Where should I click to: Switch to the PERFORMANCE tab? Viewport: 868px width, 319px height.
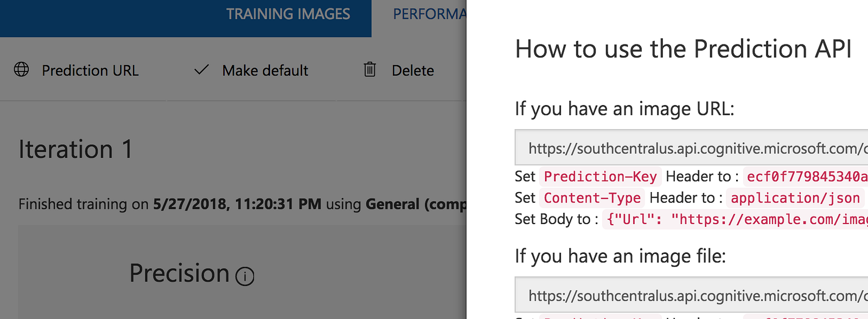point(429,14)
